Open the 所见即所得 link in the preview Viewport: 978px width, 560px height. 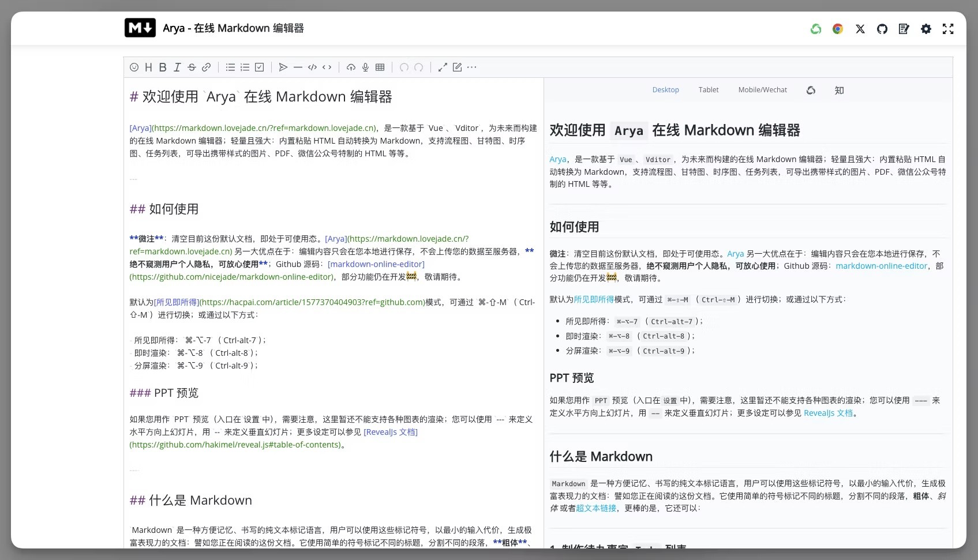[x=594, y=299]
